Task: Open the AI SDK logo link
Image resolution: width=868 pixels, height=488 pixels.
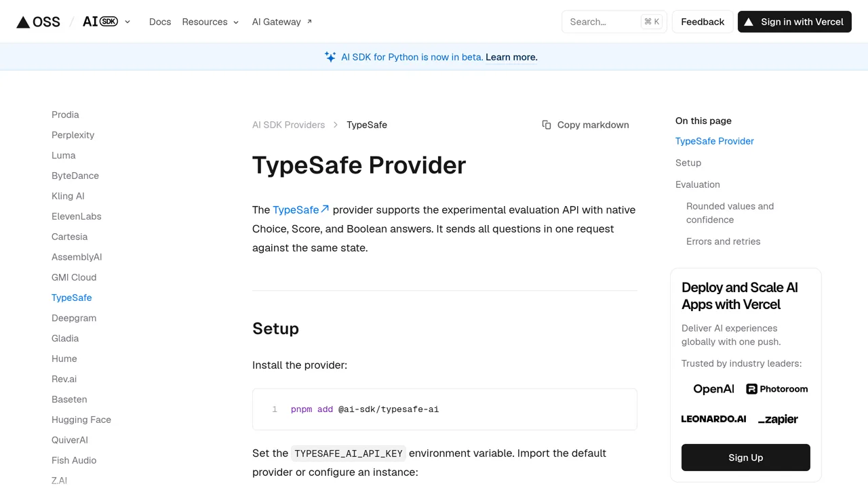Action: click(x=100, y=22)
